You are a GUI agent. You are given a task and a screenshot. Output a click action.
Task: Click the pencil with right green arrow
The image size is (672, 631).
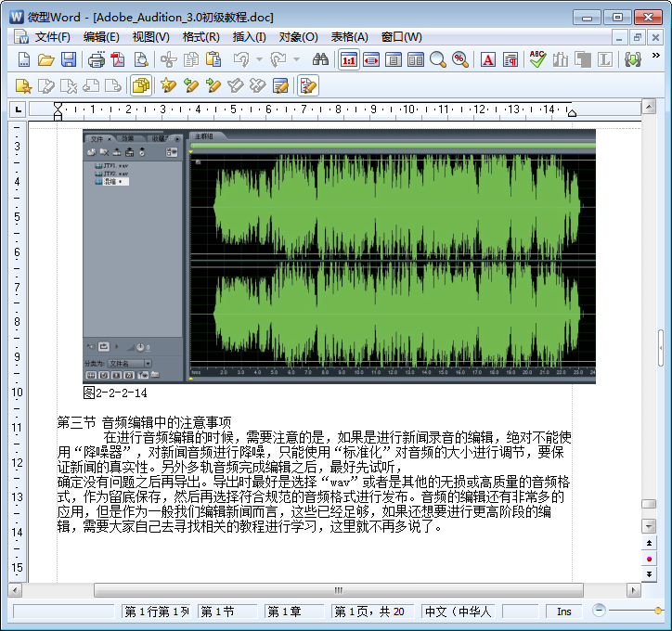(213, 86)
